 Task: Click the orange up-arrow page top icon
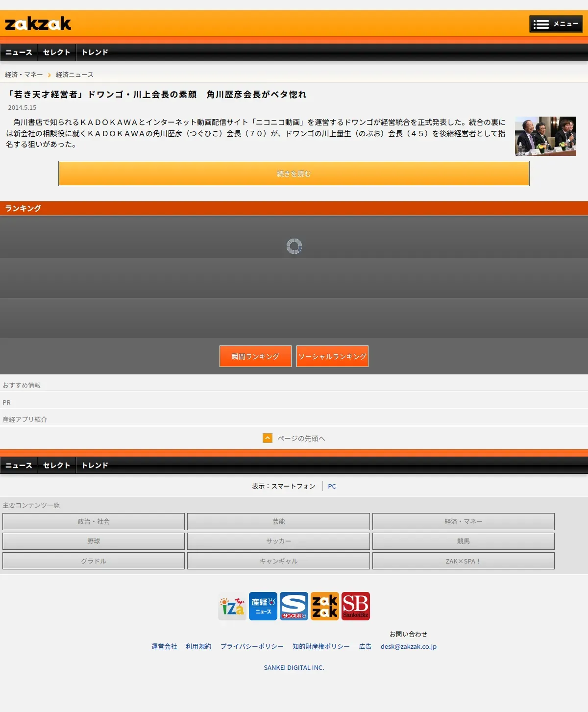[268, 438]
